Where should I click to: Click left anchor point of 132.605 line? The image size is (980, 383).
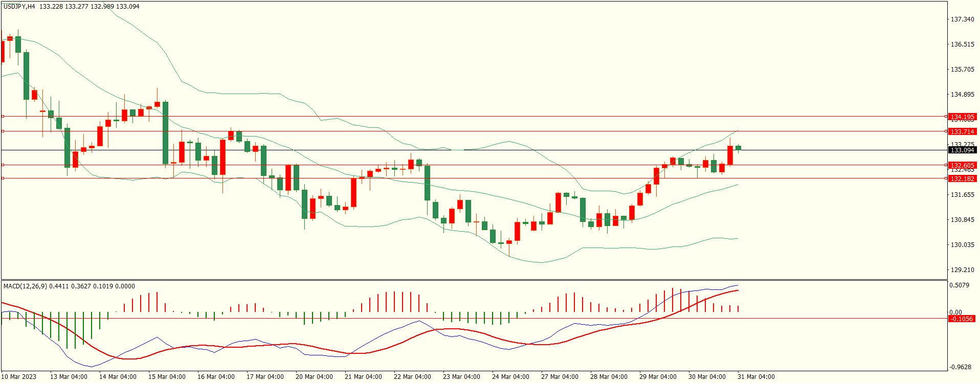click(x=3, y=165)
